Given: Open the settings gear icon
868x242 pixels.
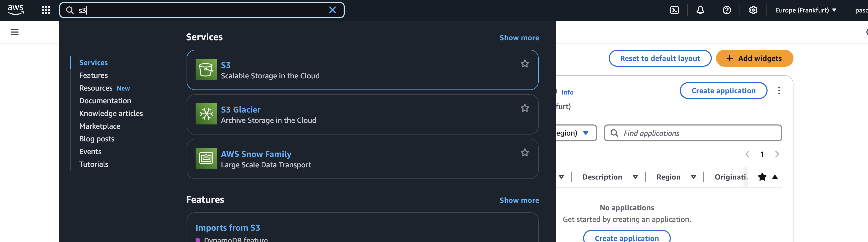Looking at the screenshot, I should click(x=753, y=10).
